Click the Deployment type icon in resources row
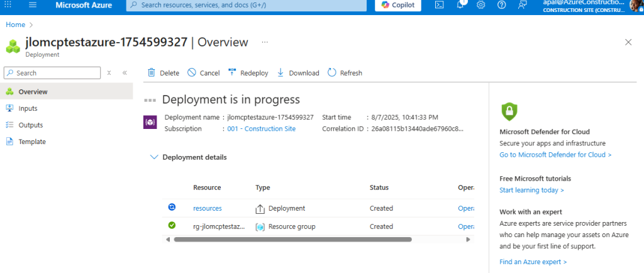The width and height of the screenshot is (644, 273). point(260,209)
